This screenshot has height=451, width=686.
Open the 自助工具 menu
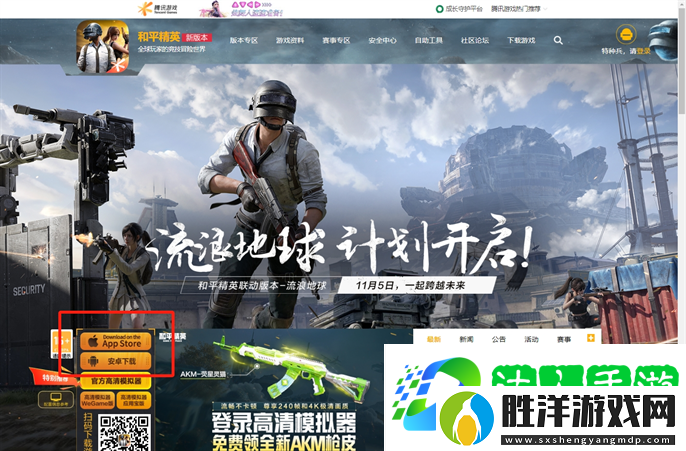429,40
